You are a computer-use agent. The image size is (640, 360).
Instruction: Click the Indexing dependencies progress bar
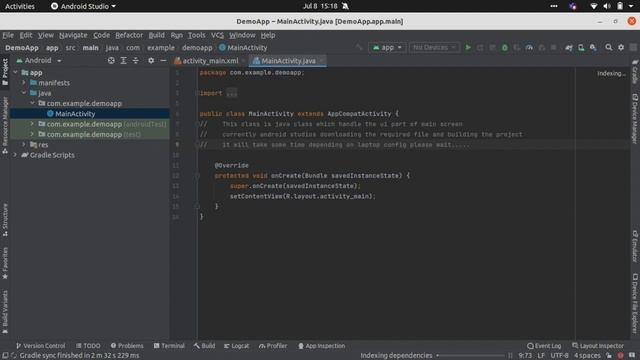pos(471,356)
